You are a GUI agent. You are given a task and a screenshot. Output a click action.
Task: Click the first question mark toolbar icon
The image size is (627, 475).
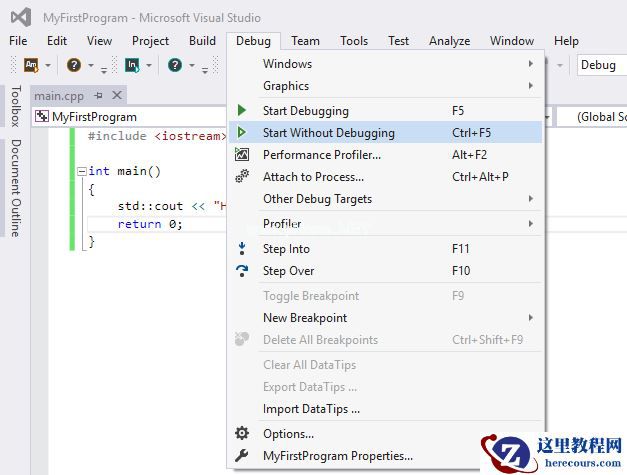click(x=74, y=65)
